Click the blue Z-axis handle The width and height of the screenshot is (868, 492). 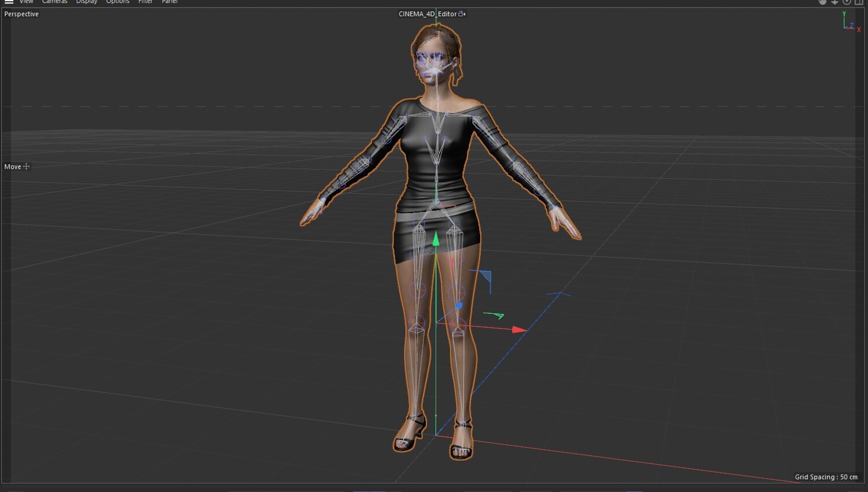[459, 305]
